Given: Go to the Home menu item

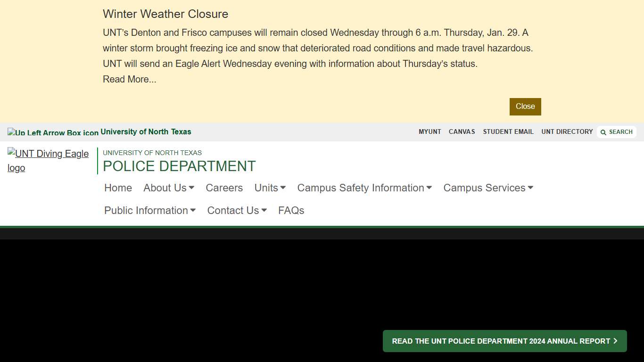Looking at the screenshot, I should pyautogui.click(x=118, y=188).
